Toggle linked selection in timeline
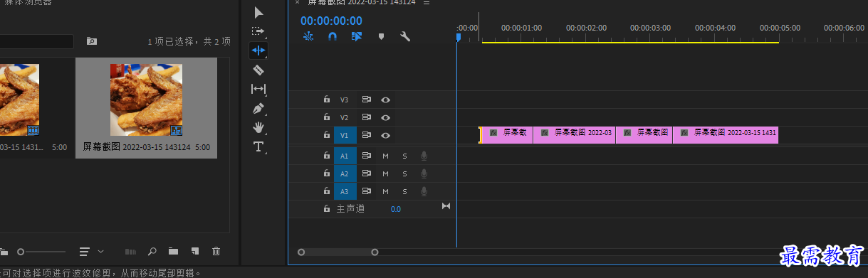 click(357, 36)
